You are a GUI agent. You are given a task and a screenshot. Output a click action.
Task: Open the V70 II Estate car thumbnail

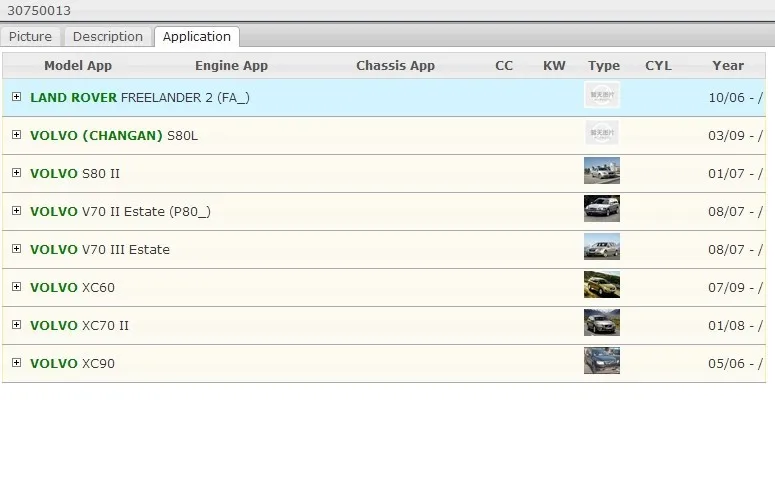click(x=602, y=209)
